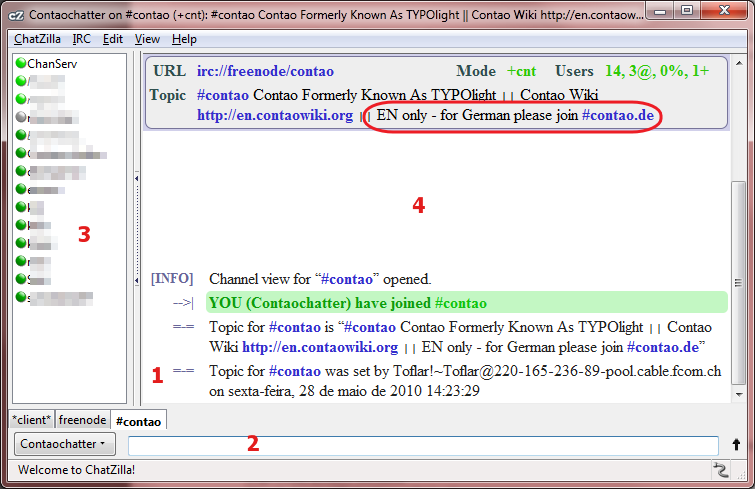Open the Help menu
Image resolution: width=755 pixels, height=489 pixels.
184,39
